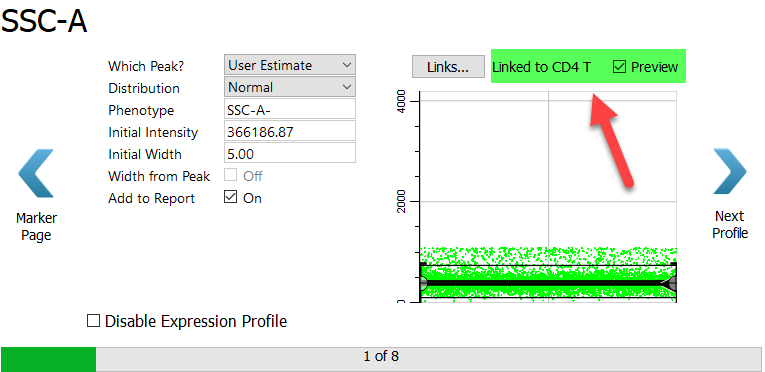Click the Phenotype field SSC-A-

pos(290,110)
